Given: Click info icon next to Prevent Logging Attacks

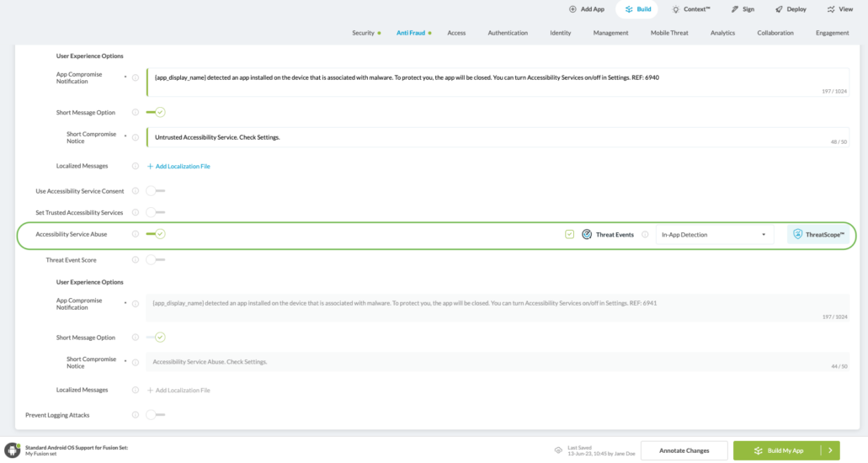Looking at the screenshot, I should coord(135,415).
